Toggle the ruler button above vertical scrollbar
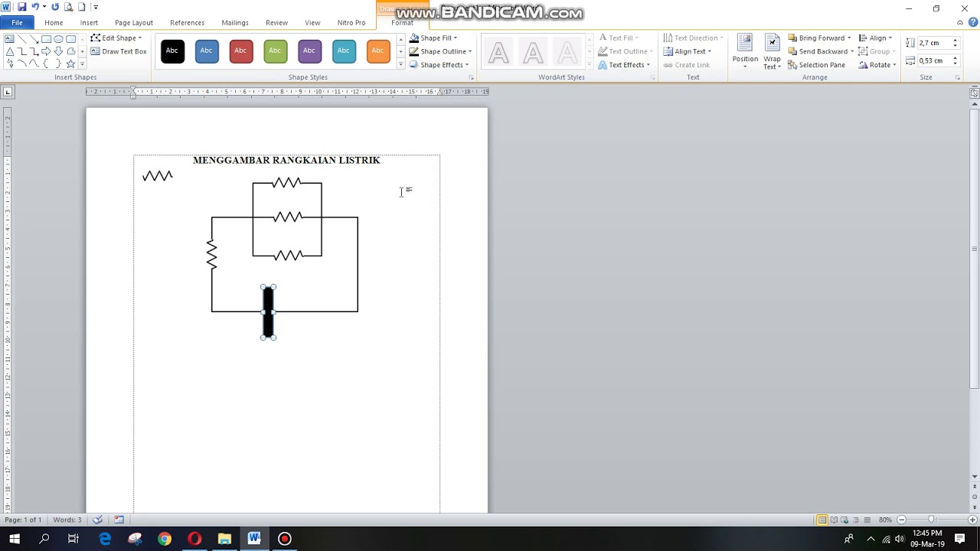The image size is (980, 551). [x=974, y=93]
